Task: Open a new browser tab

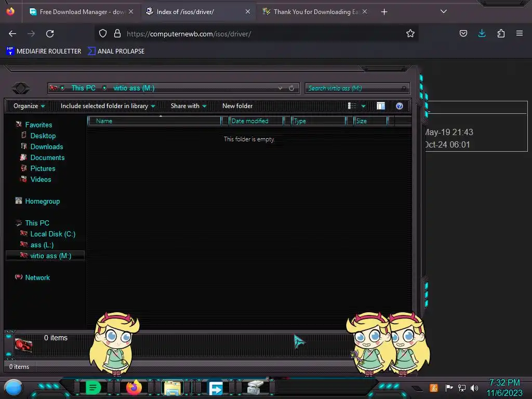Action: point(384,12)
